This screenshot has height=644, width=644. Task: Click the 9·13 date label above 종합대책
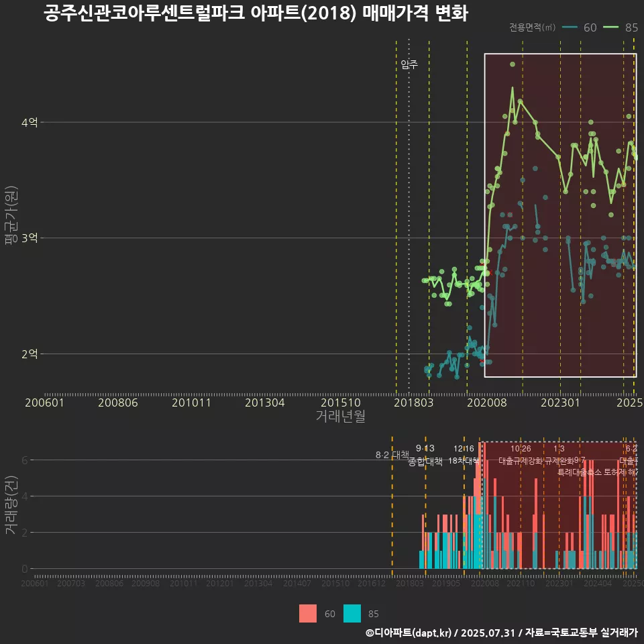425,448
